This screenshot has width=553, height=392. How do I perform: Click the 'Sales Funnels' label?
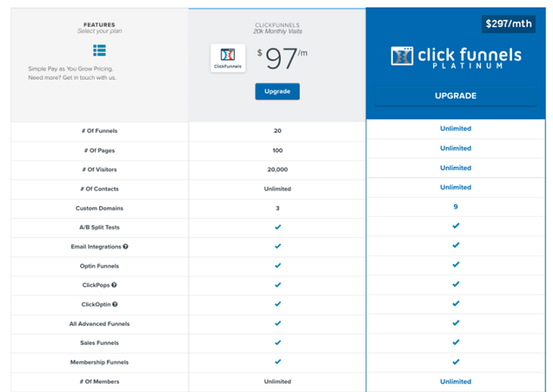(x=99, y=343)
